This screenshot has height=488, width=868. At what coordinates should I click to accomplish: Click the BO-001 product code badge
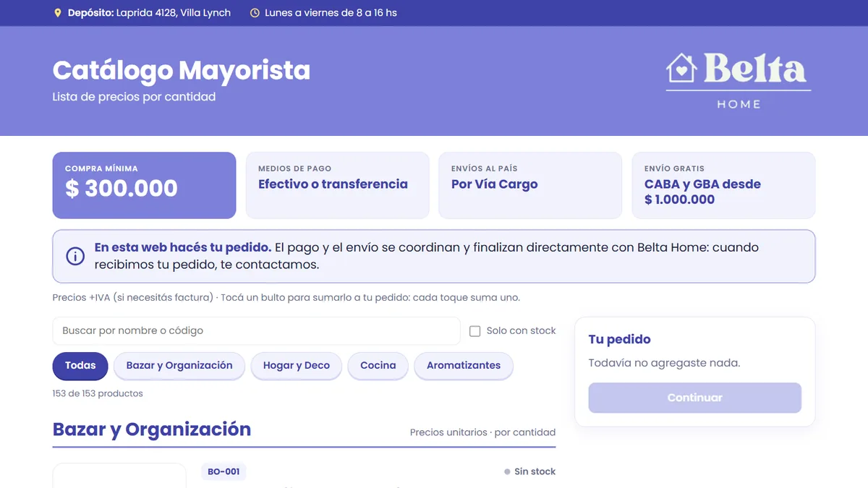(x=224, y=472)
